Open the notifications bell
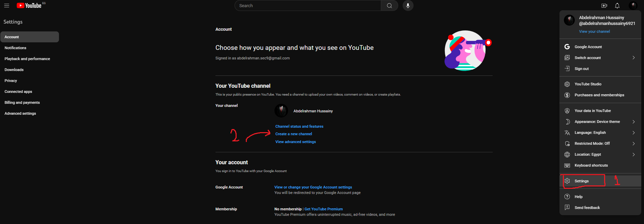 click(617, 5)
